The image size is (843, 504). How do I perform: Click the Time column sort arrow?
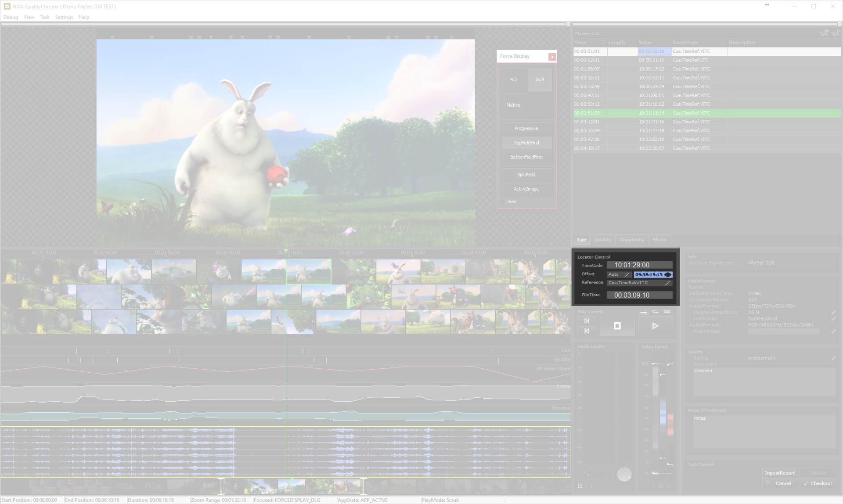[x=603, y=43]
